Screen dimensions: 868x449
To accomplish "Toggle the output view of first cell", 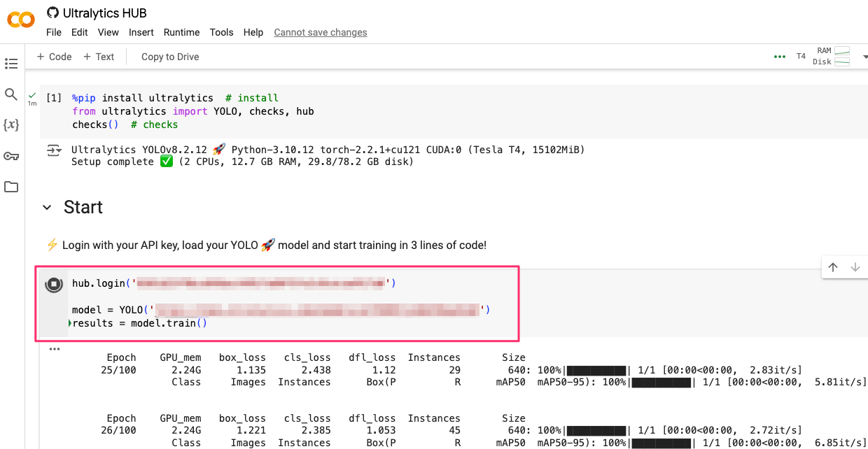I will (54, 150).
